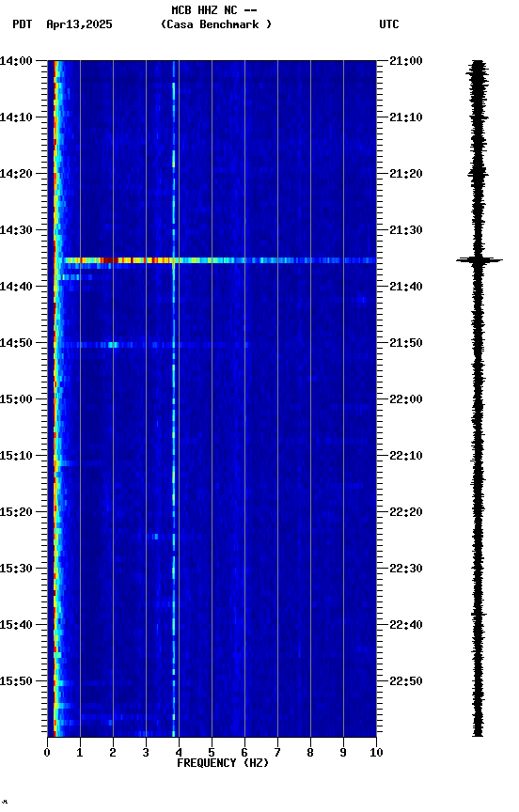Screen dimensions: 519x812
Task: Click the PDT time label "14:50"
Action: pyautogui.click(x=16, y=343)
